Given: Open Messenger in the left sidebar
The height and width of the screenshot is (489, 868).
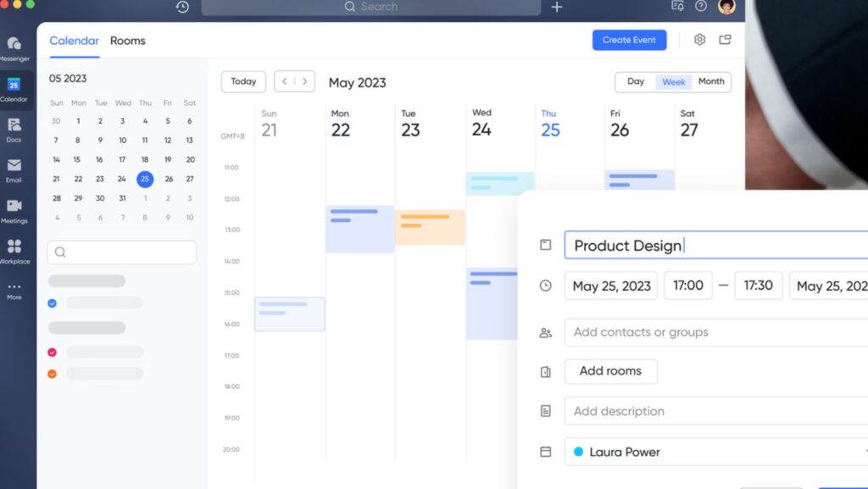Looking at the screenshot, I should tap(14, 45).
